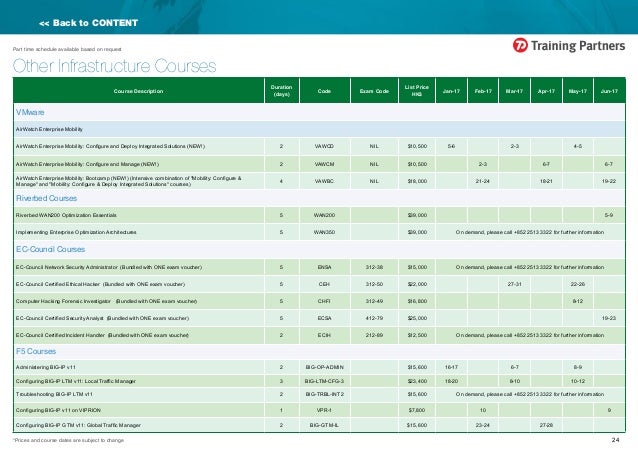638x452 pixels.
Task: Click the CEH course code
Action: point(324,284)
